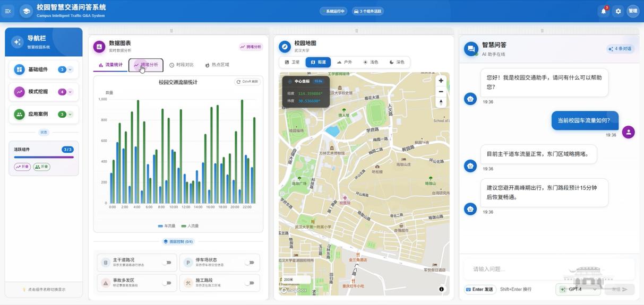Viewport: 644px width, 305px height.
Task: Click the 4 条对话 conversations badge
Action: 620,49
